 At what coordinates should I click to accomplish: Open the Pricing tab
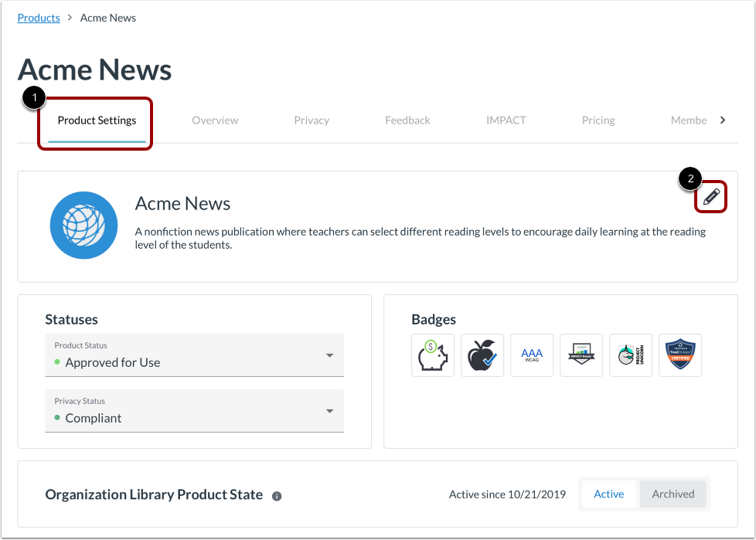598,120
